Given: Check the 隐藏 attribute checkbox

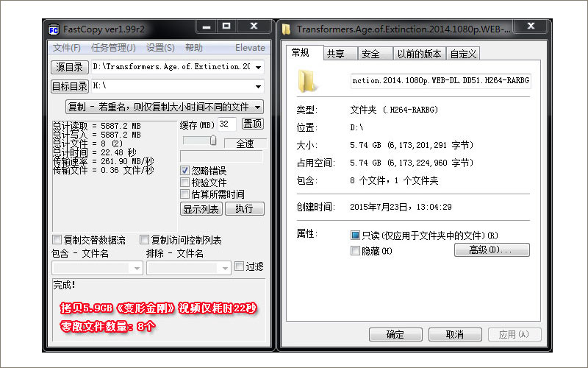Looking at the screenshot, I should [356, 251].
